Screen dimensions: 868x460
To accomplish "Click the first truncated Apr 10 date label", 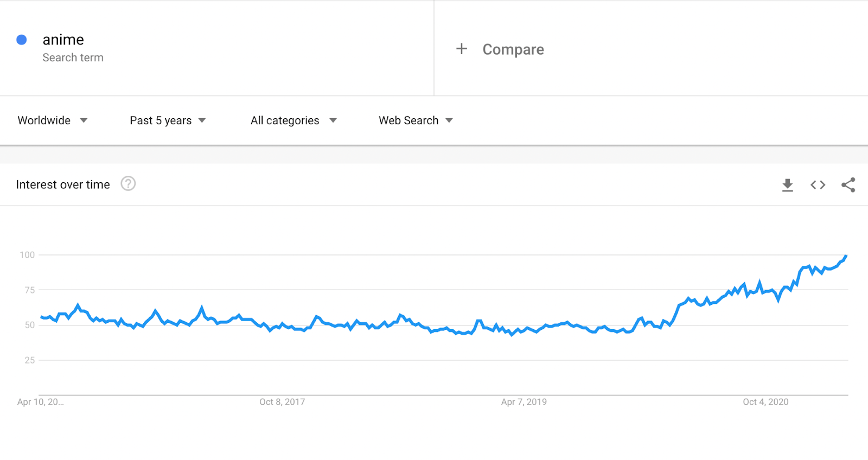I will 40,402.
